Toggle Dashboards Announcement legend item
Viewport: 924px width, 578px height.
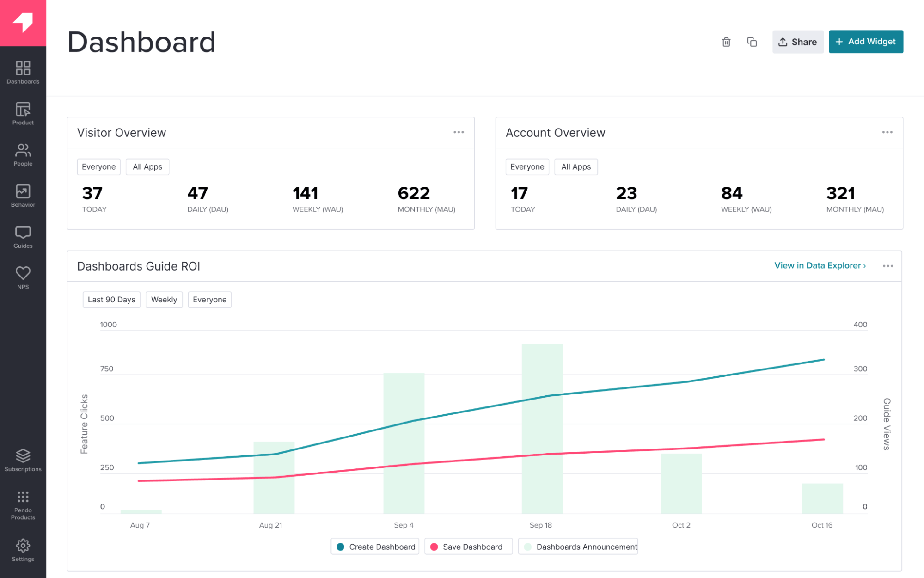coord(578,547)
